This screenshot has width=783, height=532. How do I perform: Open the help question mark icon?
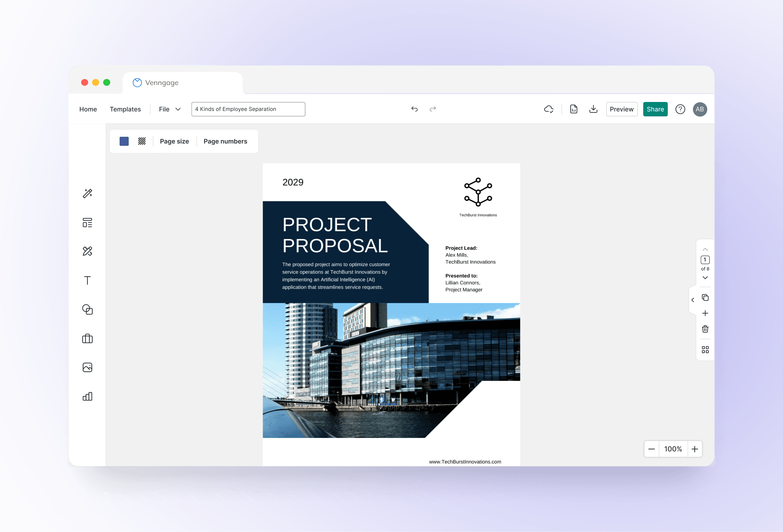pos(680,109)
